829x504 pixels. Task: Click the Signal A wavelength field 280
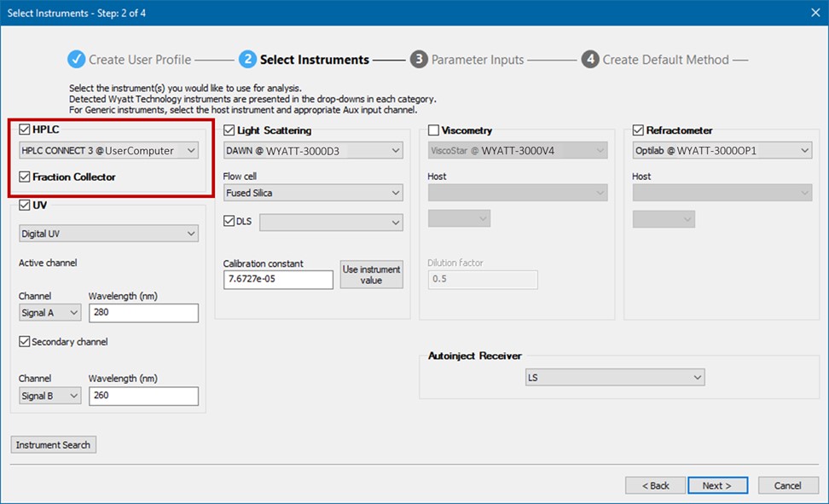coord(143,313)
